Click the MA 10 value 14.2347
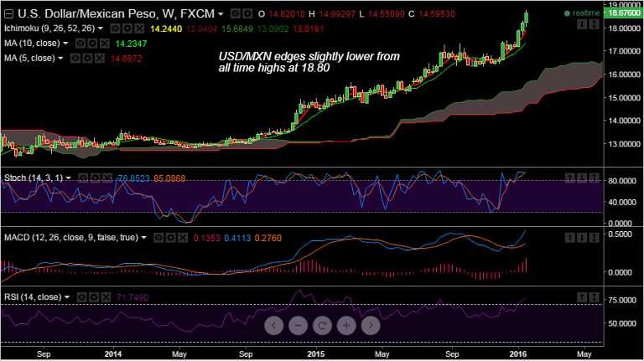 [x=131, y=44]
